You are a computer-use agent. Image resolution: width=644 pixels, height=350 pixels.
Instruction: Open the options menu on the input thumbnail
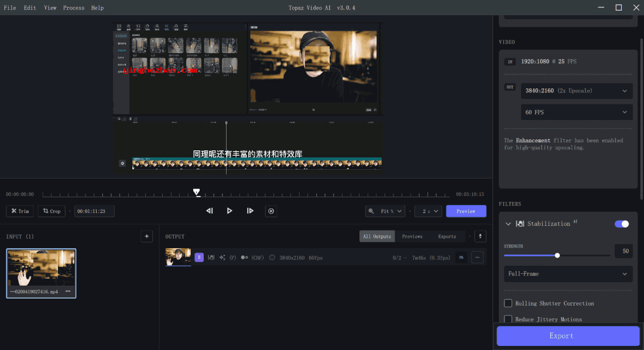pos(68,291)
